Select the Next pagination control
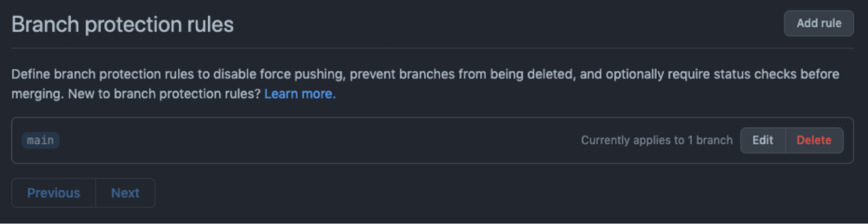 125,193
